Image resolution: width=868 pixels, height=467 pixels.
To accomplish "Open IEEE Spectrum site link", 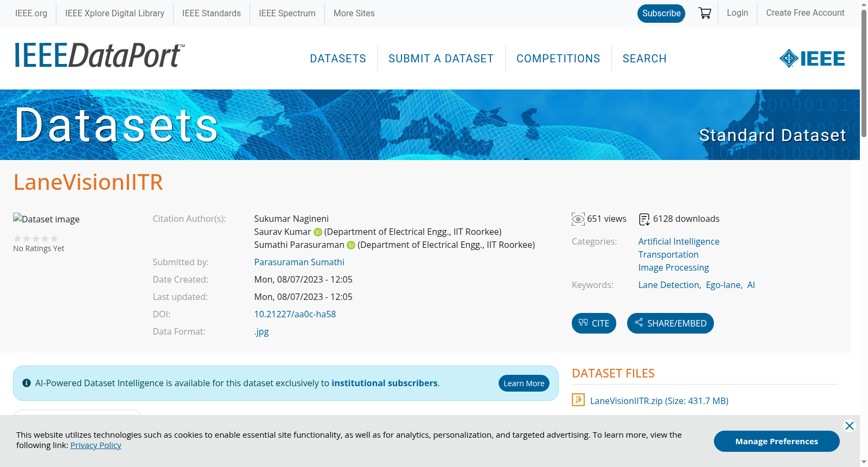I will tap(287, 13).
